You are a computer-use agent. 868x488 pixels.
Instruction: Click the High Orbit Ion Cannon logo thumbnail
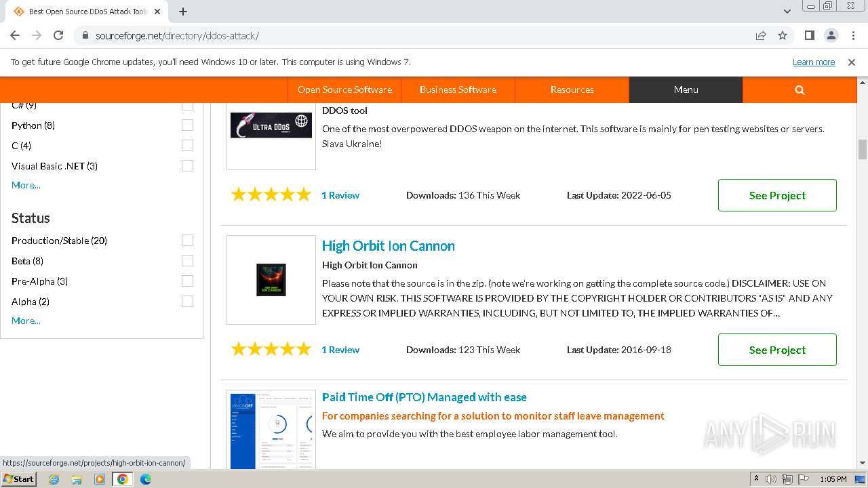(x=271, y=280)
